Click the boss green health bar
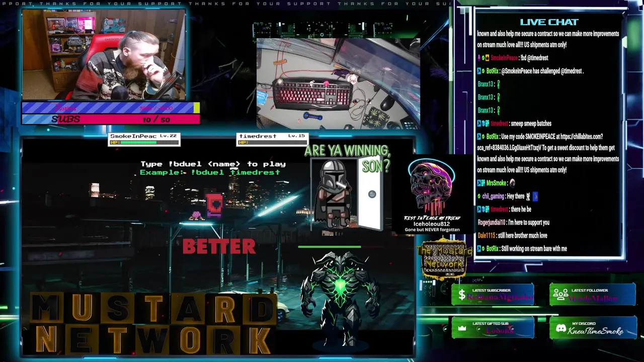The image size is (644, 362). pyautogui.click(x=330, y=247)
